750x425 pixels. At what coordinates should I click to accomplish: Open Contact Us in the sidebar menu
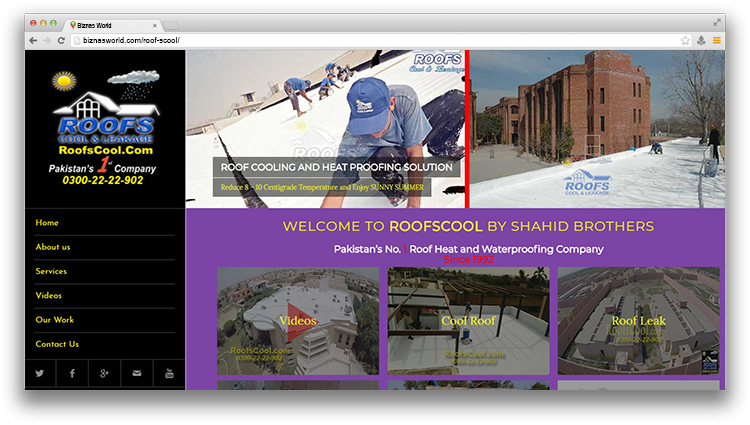57,344
